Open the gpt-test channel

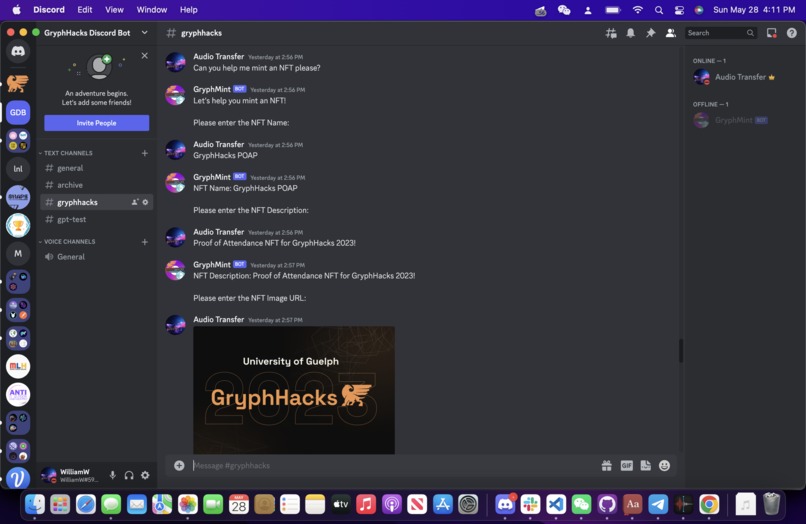97,220
